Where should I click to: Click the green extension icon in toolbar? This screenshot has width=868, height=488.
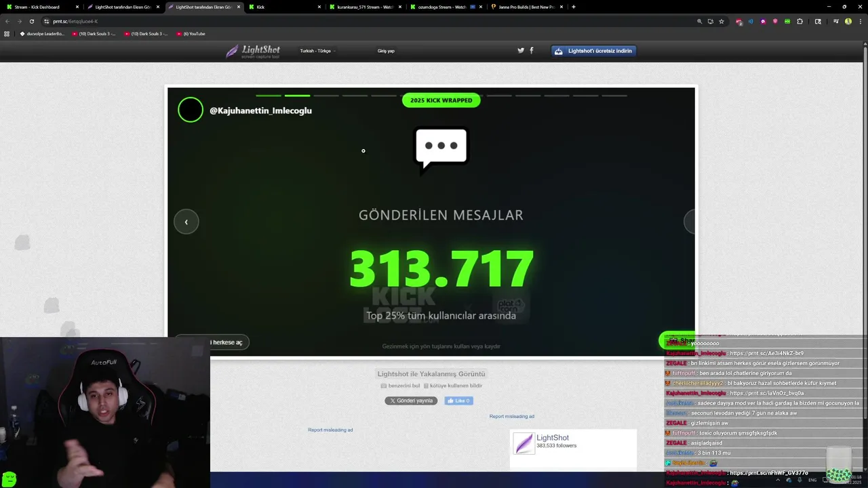click(787, 21)
